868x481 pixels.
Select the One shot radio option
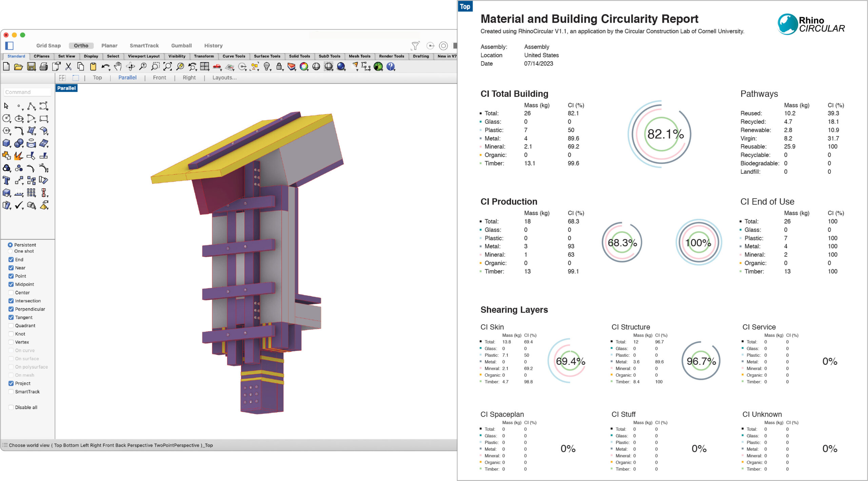pos(10,251)
